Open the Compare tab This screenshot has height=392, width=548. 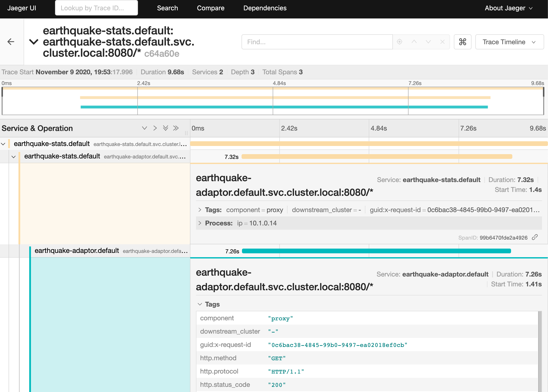pos(210,8)
